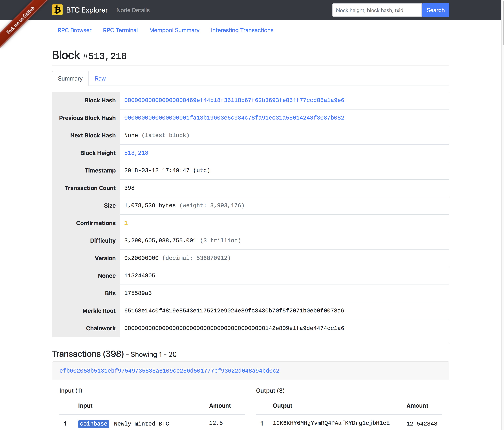Click the coinbase badge label
Image resolution: width=504 pixels, height=430 pixels.
point(93,424)
